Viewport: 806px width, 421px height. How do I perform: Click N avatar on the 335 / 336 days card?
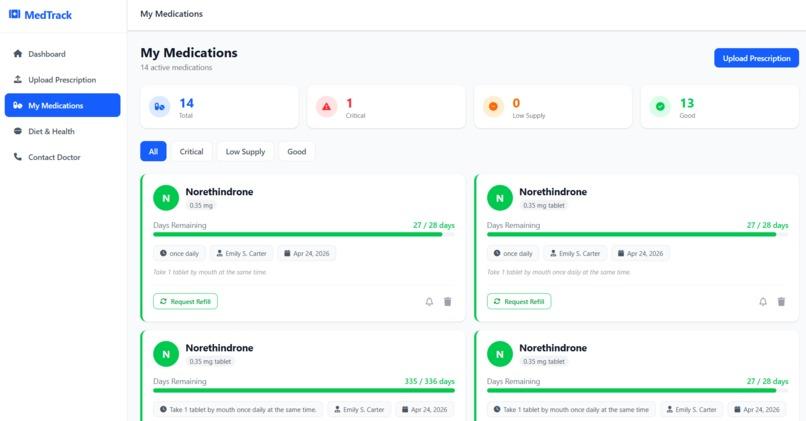pos(166,354)
